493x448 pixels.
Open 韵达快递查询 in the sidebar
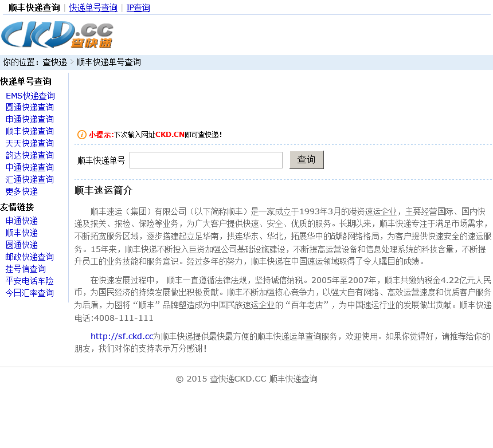click(x=30, y=155)
